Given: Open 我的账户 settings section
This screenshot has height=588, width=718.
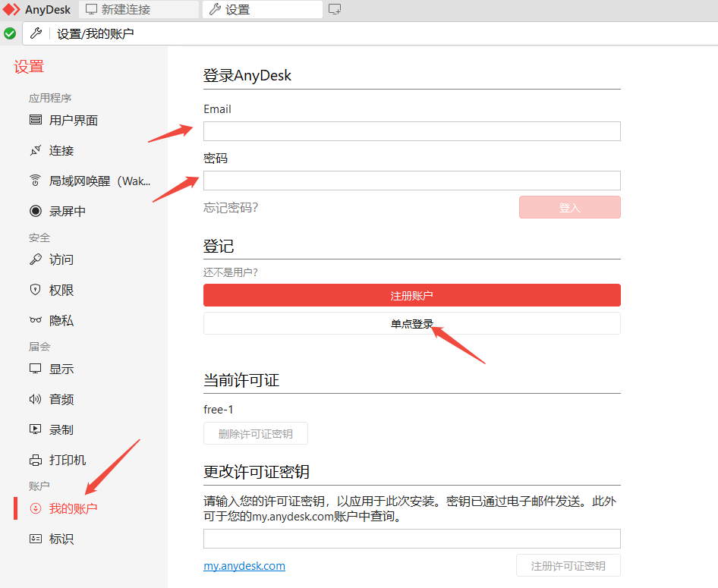Looking at the screenshot, I should pyautogui.click(x=73, y=508).
